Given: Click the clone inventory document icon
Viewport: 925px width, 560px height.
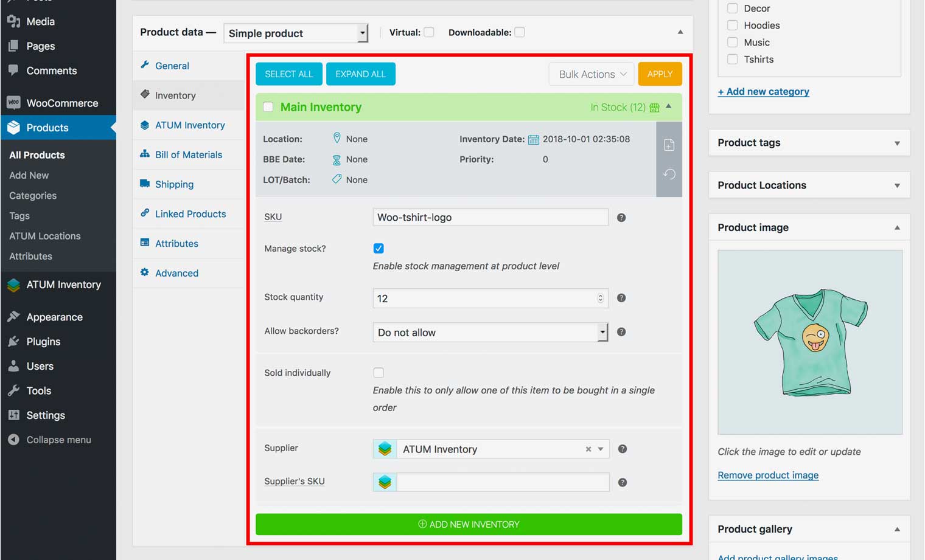Looking at the screenshot, I should click(669, 145).
